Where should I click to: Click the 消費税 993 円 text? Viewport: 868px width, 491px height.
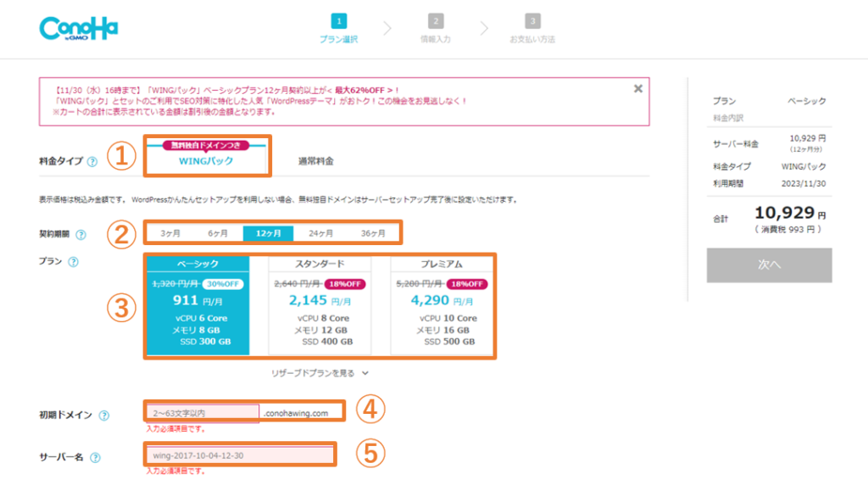point(788,230)
